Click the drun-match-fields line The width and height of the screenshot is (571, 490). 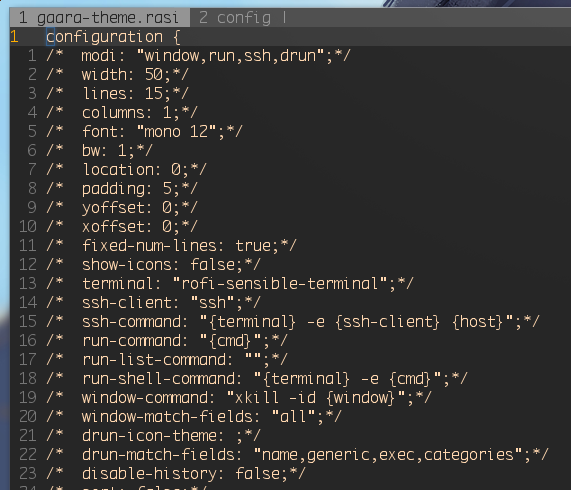pos(297,454)
